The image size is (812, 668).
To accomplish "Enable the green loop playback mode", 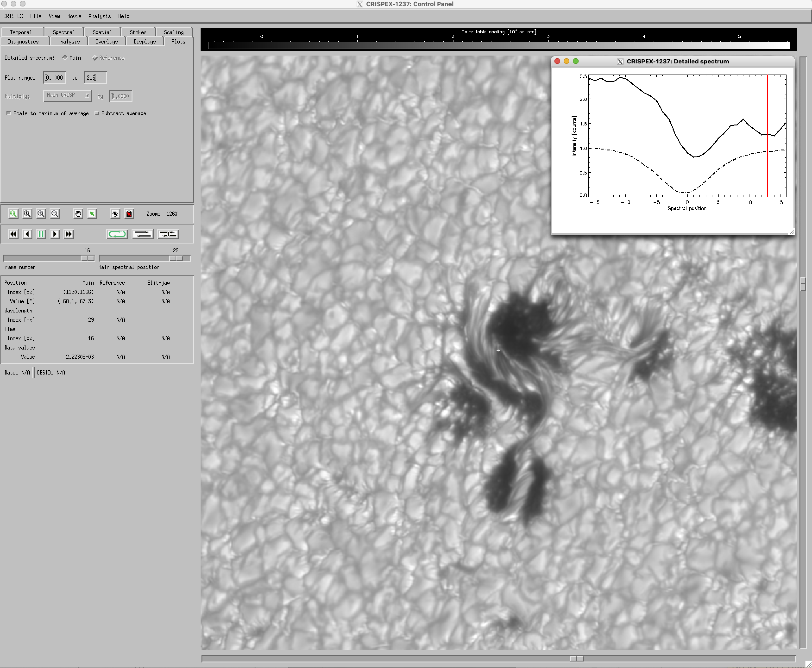I will coord(117,234).
